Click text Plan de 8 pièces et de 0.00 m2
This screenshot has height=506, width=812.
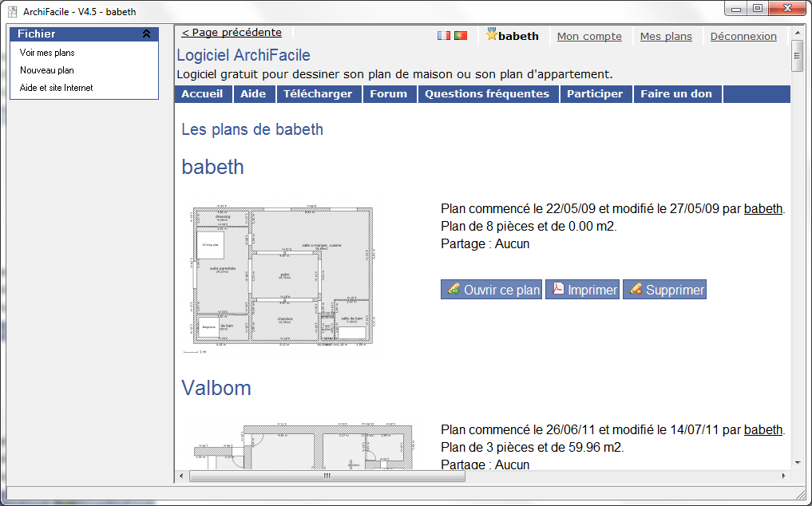529,227
